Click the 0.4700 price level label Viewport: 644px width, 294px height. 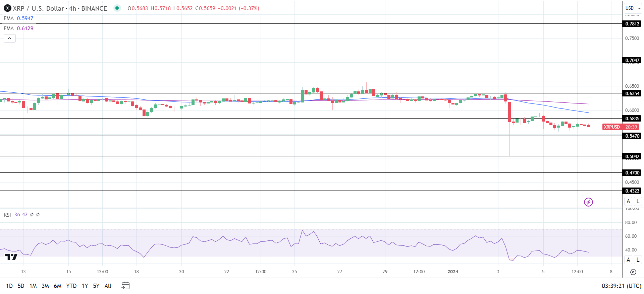tap(632, 173)
